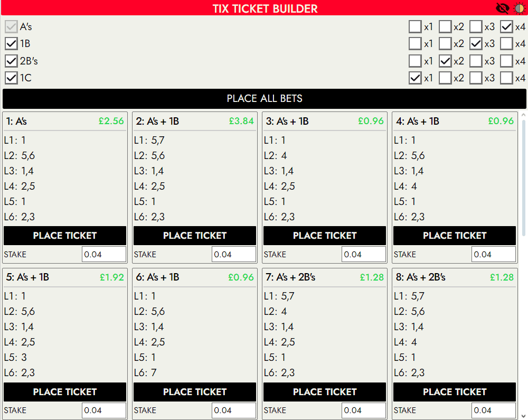Toggle the light/dark theme icon

[519, 8]
